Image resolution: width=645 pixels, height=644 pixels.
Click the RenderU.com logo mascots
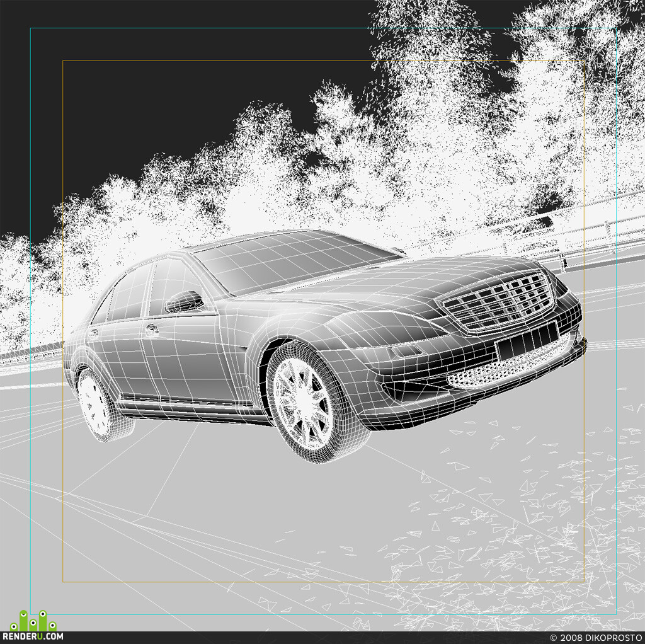[33, 621]
